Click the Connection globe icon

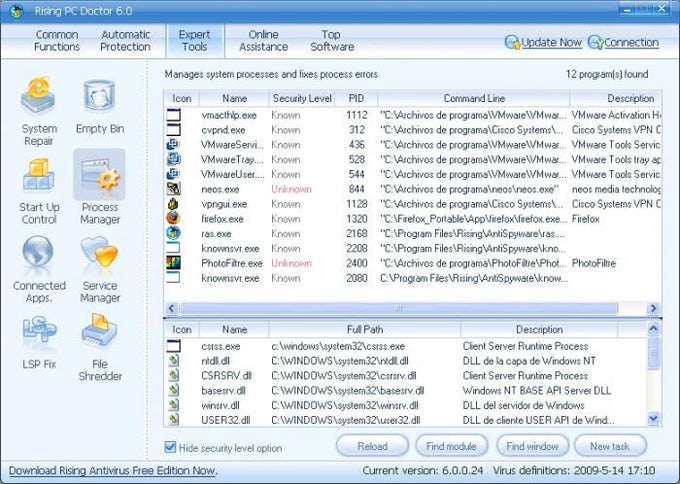coord(595,43)
